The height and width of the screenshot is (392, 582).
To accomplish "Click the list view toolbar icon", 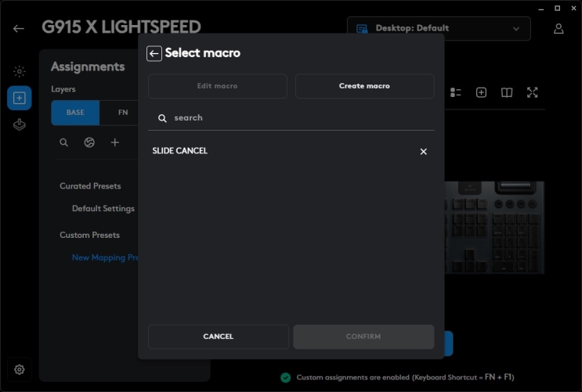I will tap(456, 92).
